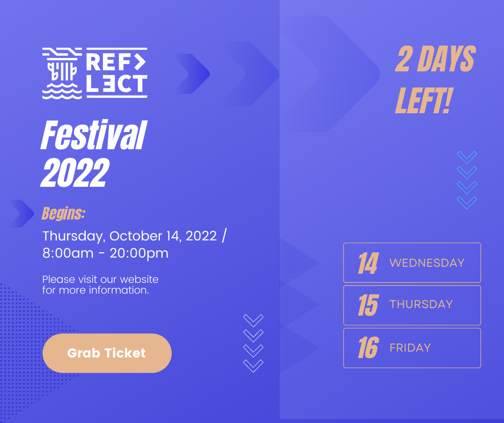Click the blue stacked down chevrons
This screenshot has width=504, height=423.
[x=466, y=180]
